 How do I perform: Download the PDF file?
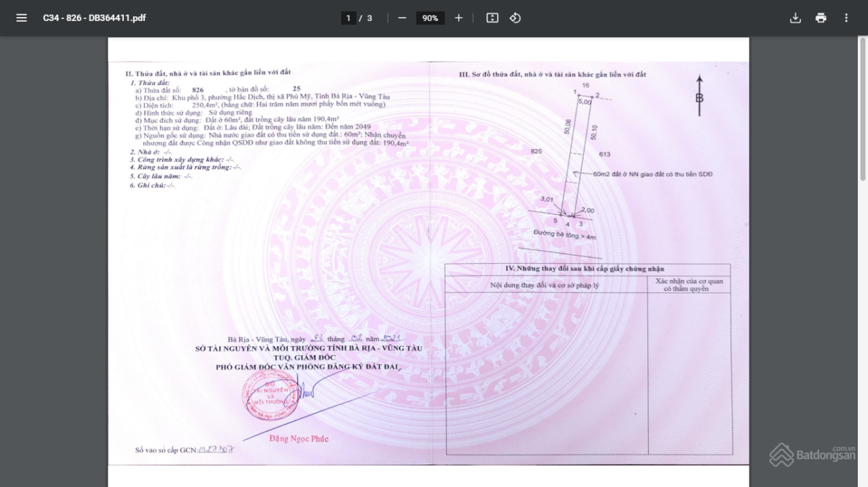tap(795, 18)
